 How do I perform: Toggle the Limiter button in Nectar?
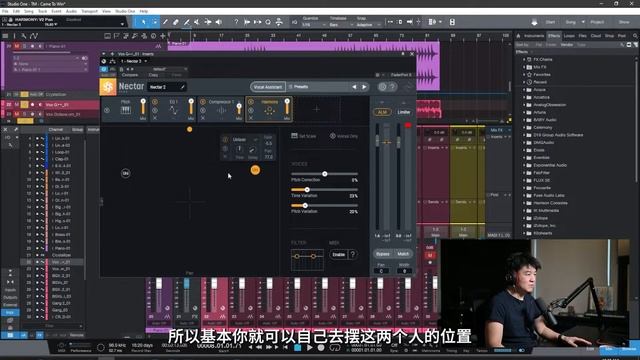click(x=404, y=112)
